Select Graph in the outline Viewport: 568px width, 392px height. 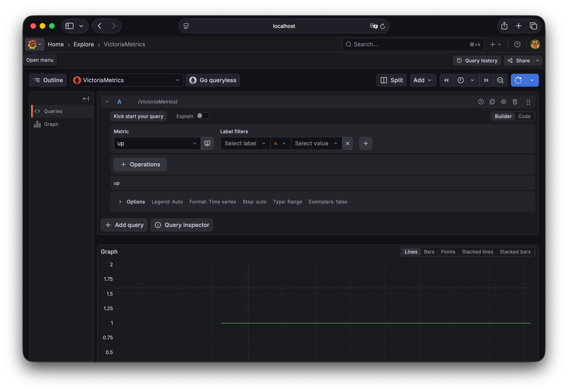click(x=62, y=124)
